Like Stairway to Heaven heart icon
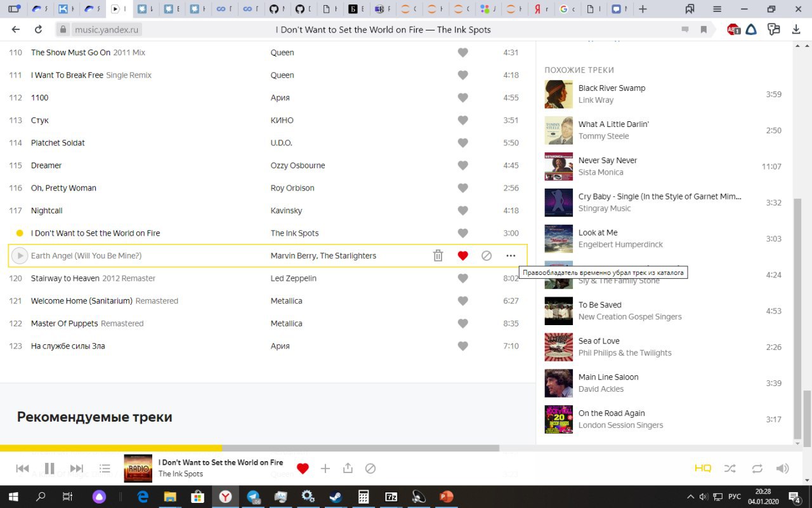The image size is (812, 508). (462, 278)
